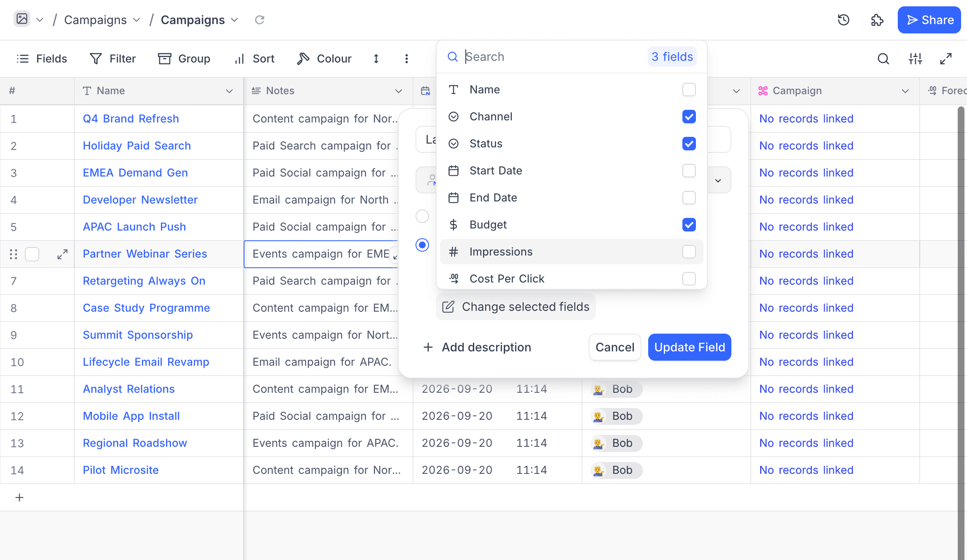The height and width of the screenshot is (560, 967).
Task: Uncheck the Status field checkbox
Action: [x=689, y=144]
